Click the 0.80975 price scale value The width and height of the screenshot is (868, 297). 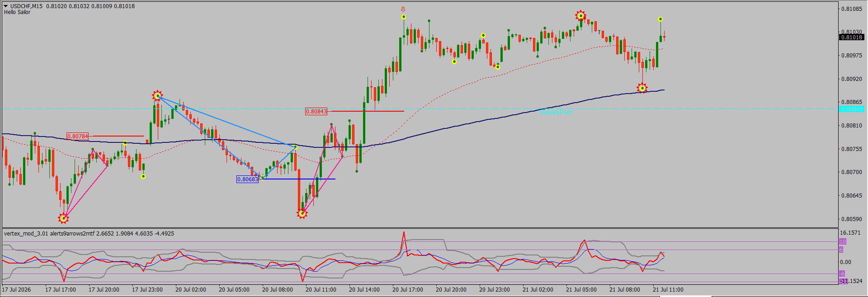(x=851, y=56)
